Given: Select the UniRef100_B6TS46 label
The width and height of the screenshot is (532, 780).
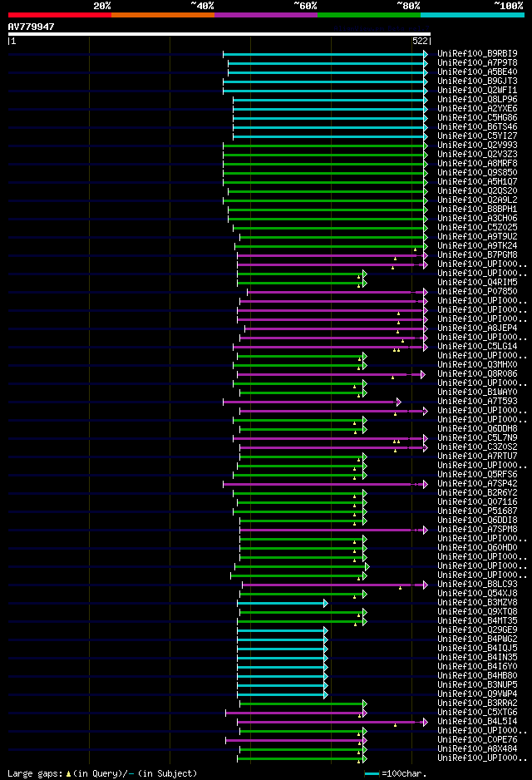Looking at the screenshot, I should tap(477, 127).
